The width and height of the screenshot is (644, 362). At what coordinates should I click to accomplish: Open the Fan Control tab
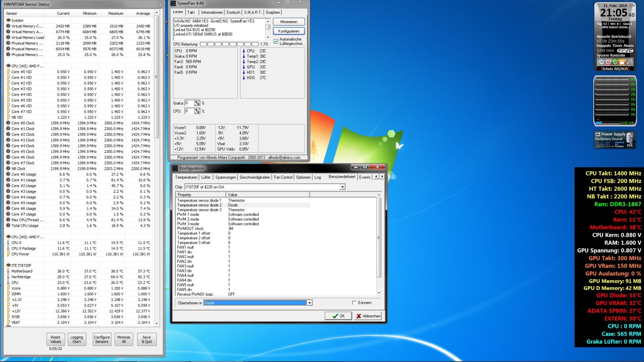point(283,177)
